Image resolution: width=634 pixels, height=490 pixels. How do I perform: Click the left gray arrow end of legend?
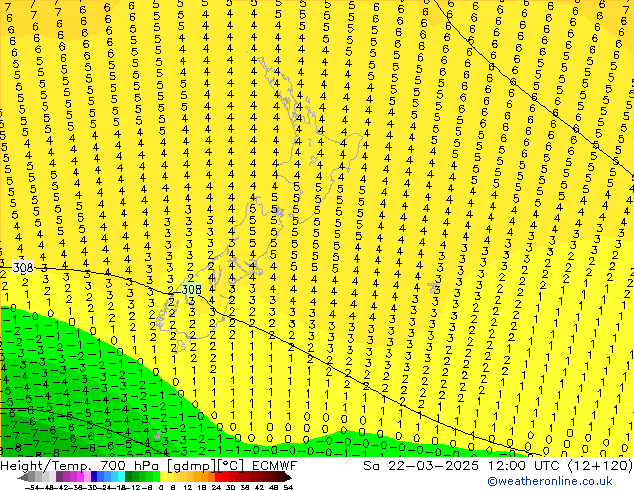(x=22, y=478)
